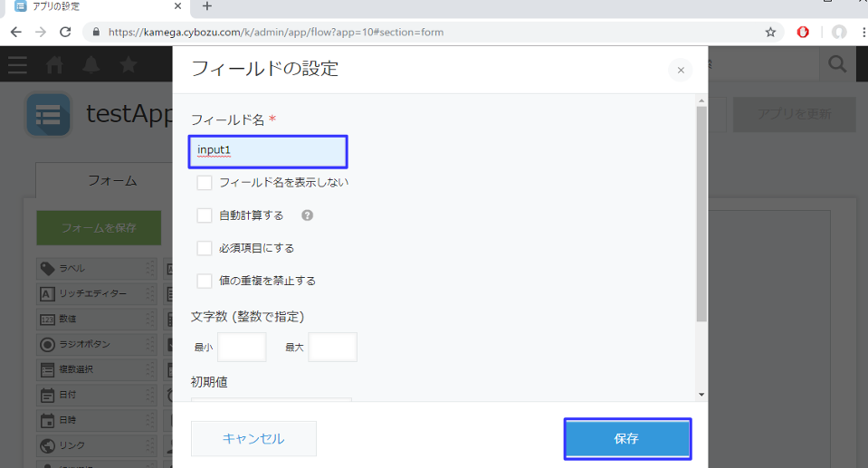Screen dimensions: 868x468
Task: Select the リッチエディター field icon
Action: click(48, 294)
